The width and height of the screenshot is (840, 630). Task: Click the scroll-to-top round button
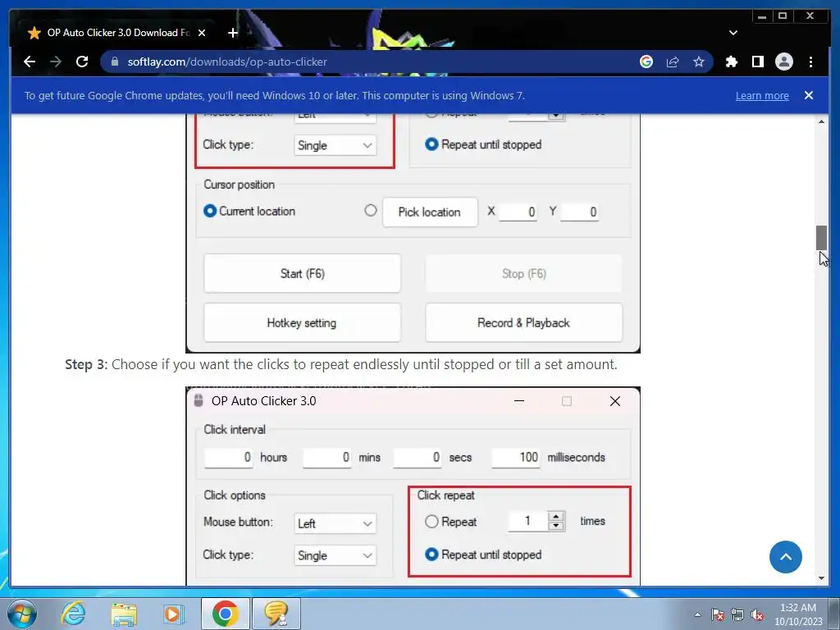coord(785,557)
